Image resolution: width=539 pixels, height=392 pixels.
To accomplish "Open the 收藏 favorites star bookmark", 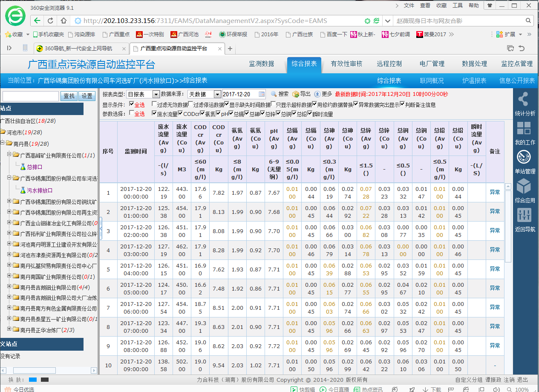I will (14, 35).
